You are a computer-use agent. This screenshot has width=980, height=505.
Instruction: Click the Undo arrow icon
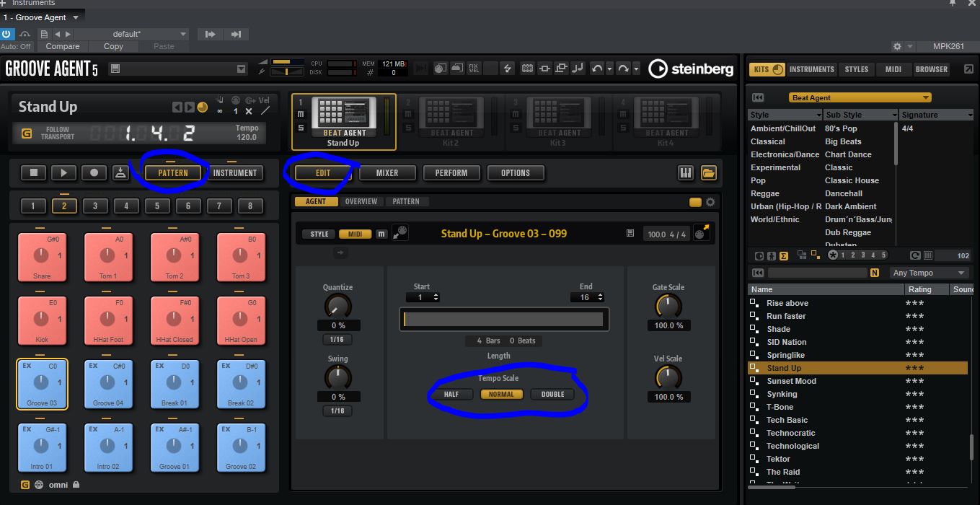point(596,69)
